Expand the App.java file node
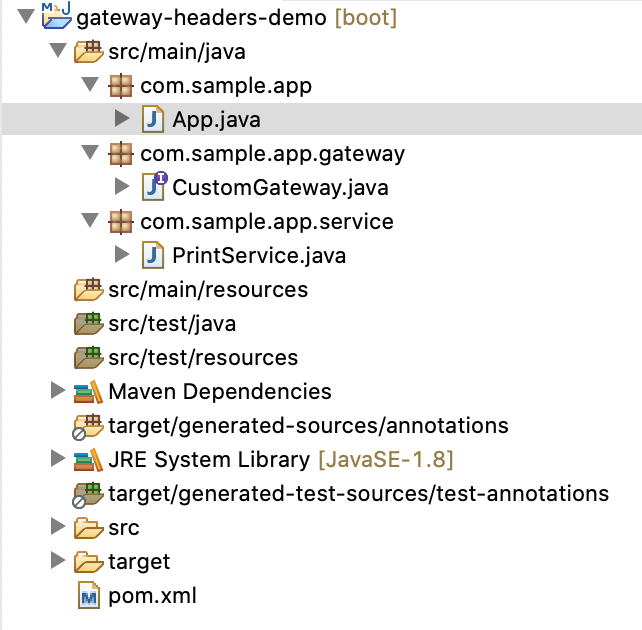The height and width of the screenshot is (630, 642). click(122, 118)
